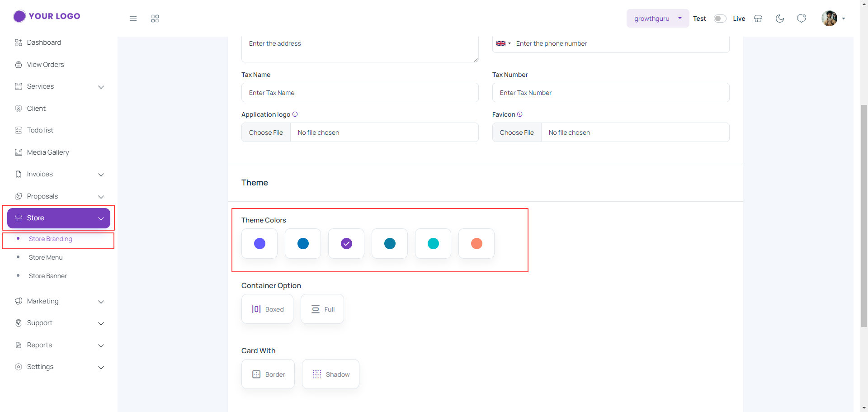
Task: Click the Enter Tax Name input field
Action: click(x=360, y=92)
